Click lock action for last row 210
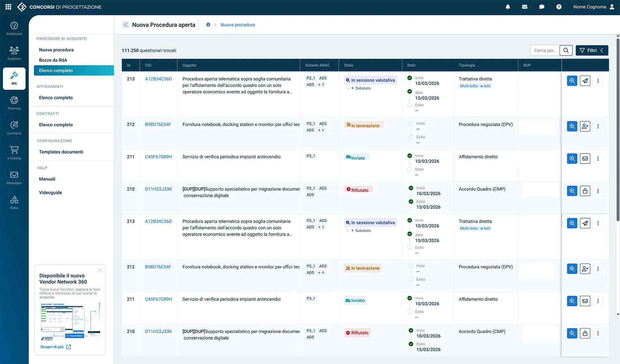 (x=585, y=333)
